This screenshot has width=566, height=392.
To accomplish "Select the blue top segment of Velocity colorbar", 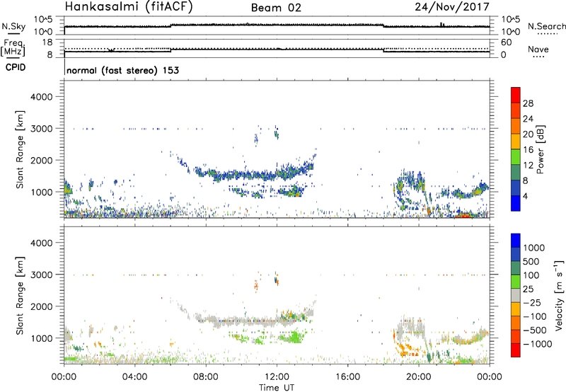I will coord(516,241).
